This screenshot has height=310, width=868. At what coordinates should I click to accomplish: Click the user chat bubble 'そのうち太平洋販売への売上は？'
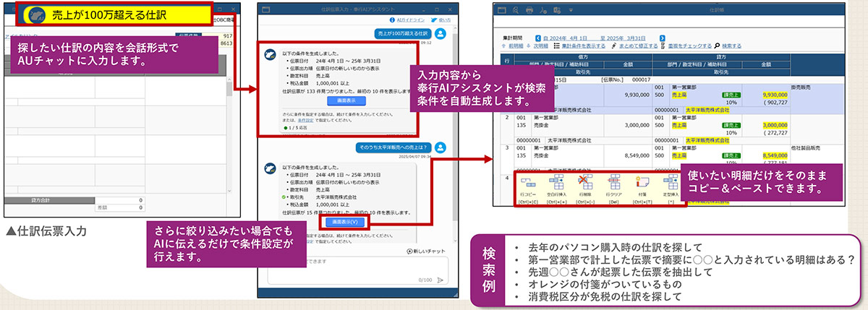(x=393, y=147)
